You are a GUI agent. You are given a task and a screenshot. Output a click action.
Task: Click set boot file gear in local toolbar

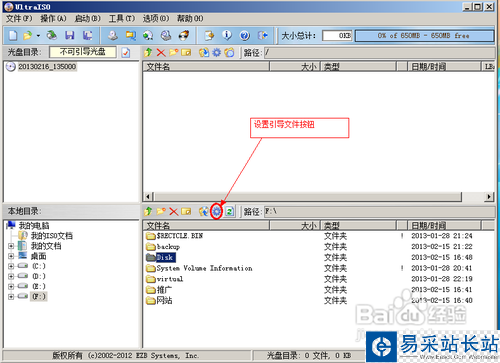[x=217, y=211]
